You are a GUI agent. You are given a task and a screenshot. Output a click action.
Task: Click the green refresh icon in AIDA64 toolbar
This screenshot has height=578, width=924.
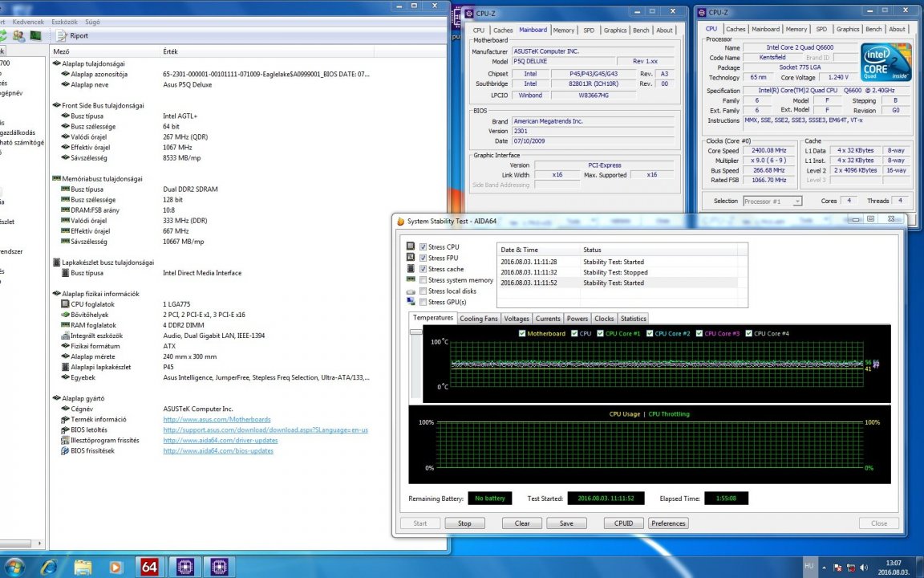(3, 35)
